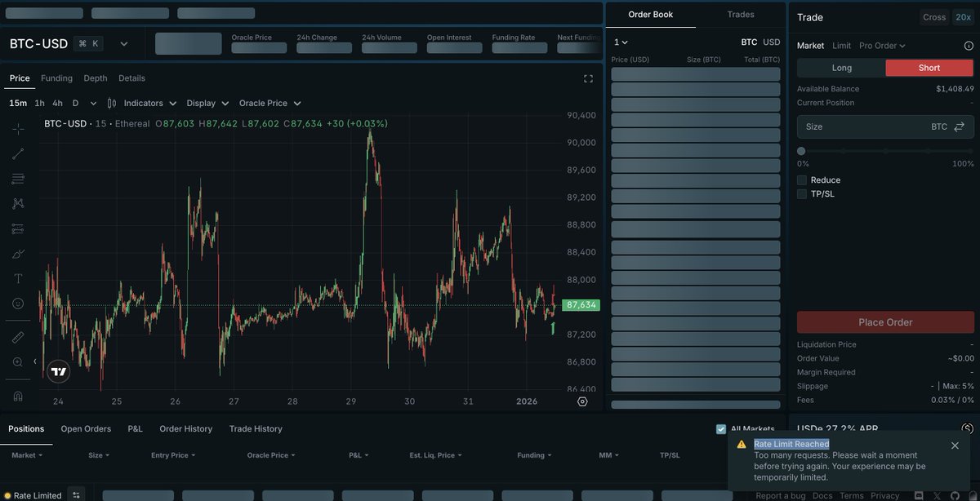Screen dimensions: 980x501
Task: Open the Report a bug link
Action: pyautogui.click(x=780, y=495)
